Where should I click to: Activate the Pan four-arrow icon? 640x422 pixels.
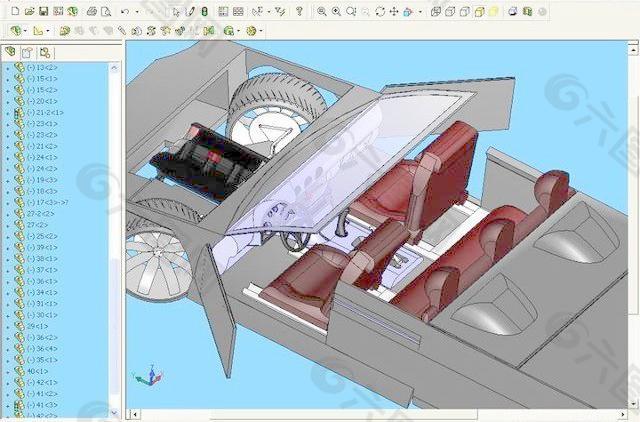coord(394,11)
